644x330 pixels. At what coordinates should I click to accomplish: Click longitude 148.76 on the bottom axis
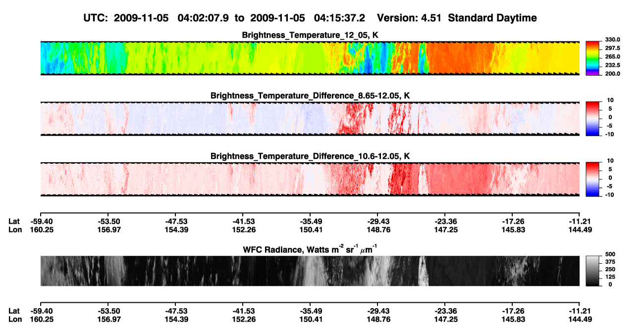(377, 319)
